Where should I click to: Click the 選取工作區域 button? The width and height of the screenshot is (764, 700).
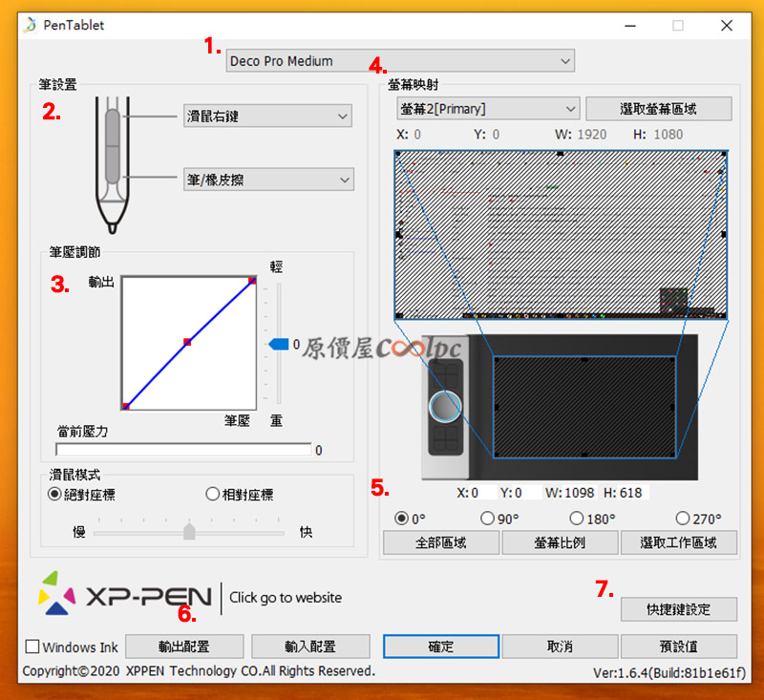(679, 542)
